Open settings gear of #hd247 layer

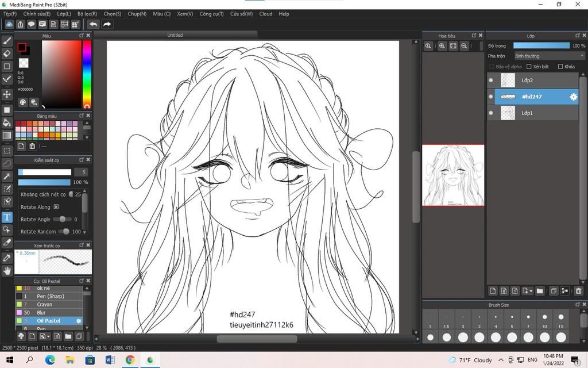pyautogui.click(x=574, y=97)
